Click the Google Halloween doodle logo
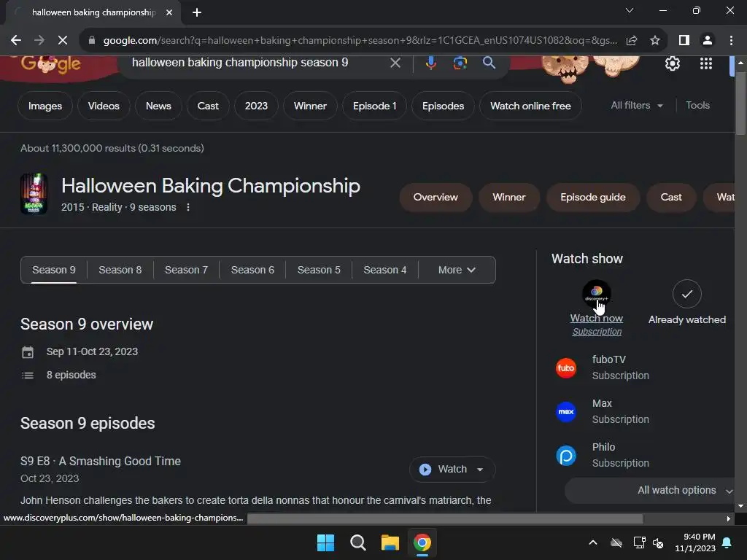The width and height of the screenshot is (747, 560). [x=50, y=65]
